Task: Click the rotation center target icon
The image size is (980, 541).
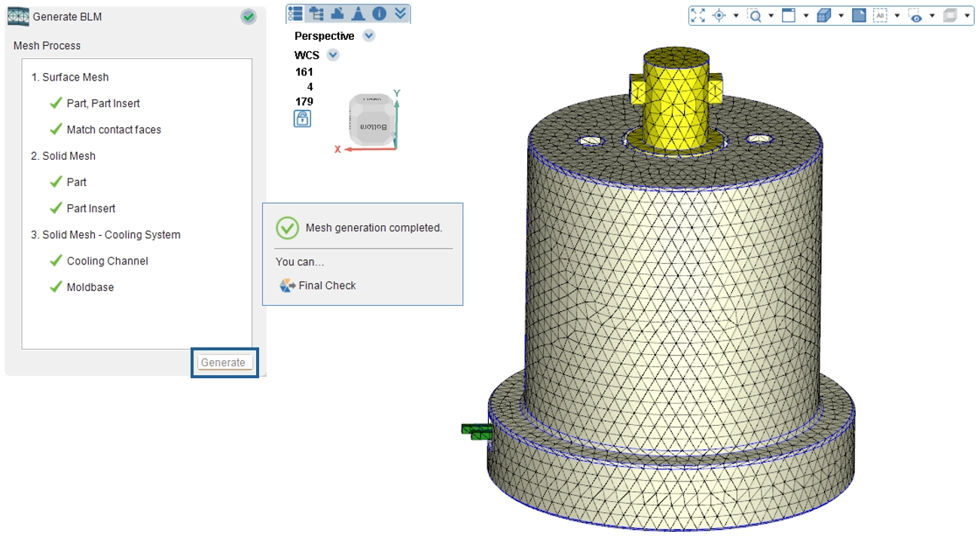Action: pyautogui.click(x=719, y=15)
